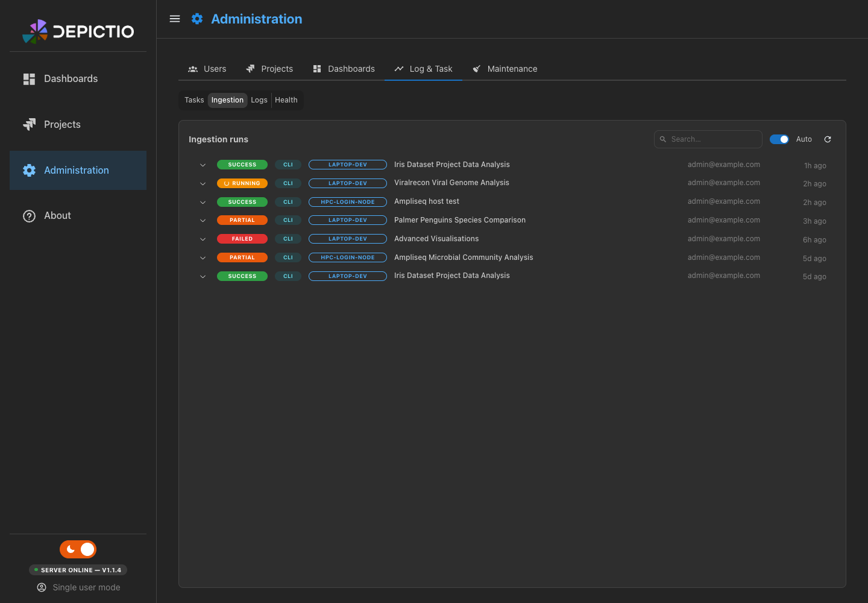This screenshot has width=868, height=603.
Task: Click CLI tag on Advanced Visualisations row
Action: (288, 239)
